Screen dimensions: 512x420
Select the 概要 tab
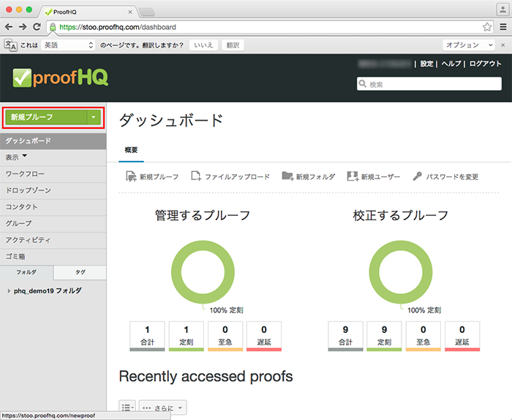[131, 150]
